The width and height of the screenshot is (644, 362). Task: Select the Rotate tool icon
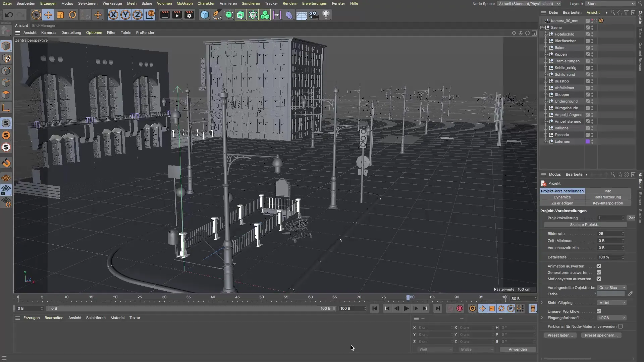[x=72, y=15]
